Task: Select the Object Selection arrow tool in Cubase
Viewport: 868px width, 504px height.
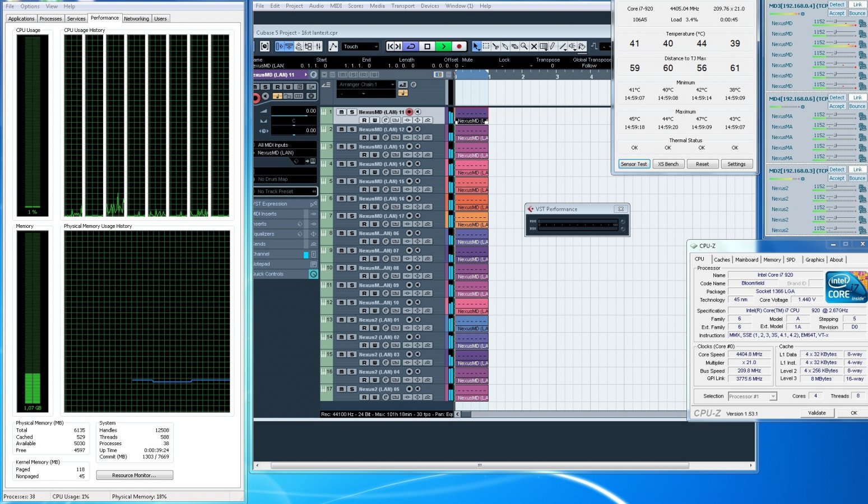Action: (476, 46)
